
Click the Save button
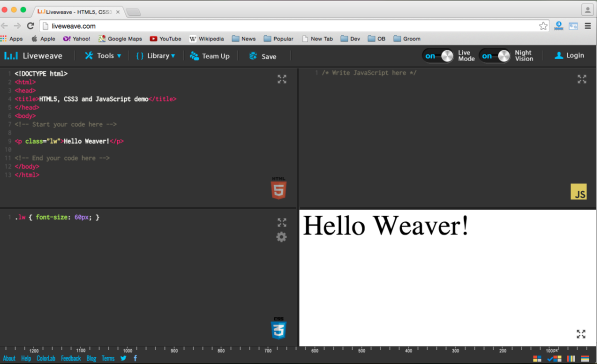coord(263,56)
